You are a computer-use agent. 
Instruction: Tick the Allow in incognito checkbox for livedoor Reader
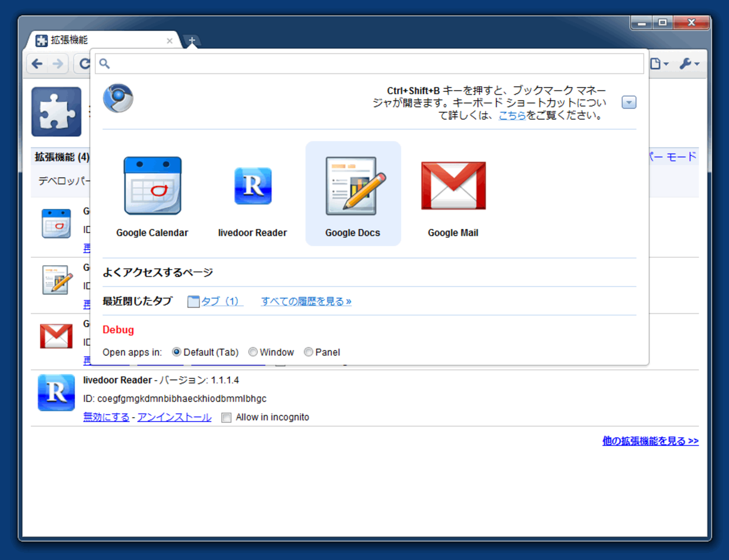(x=226, y=418)
